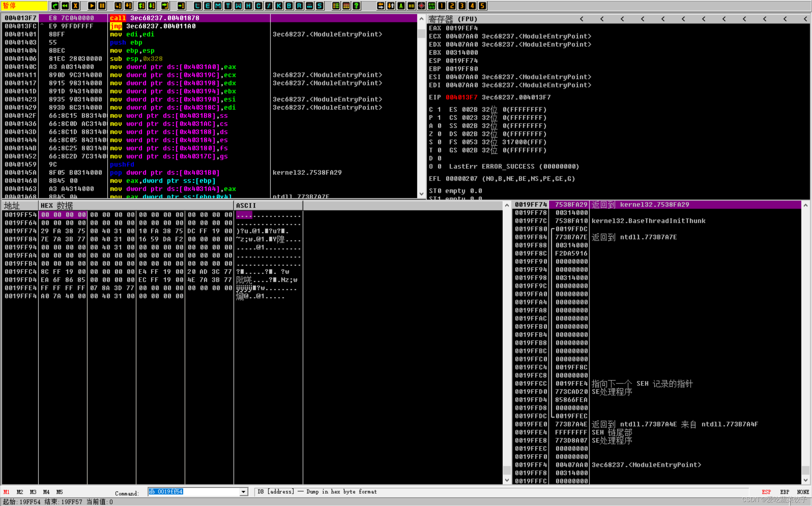812x506 pixels.
Task: Click the NONE stack-follow button
Action: (x=803, y=492)
